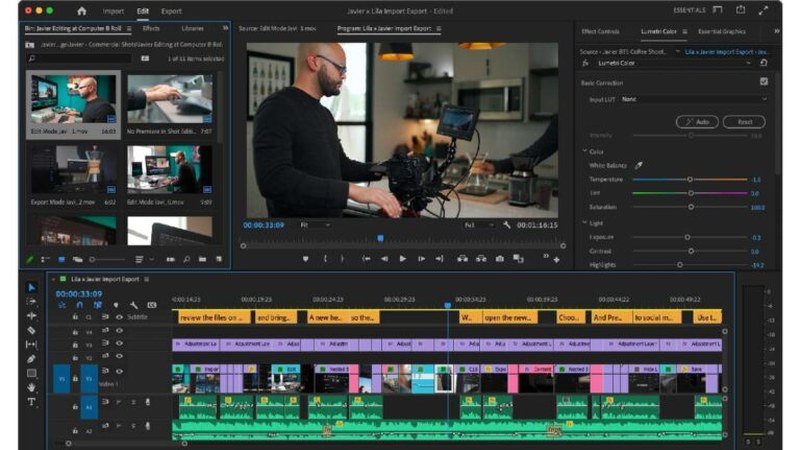Click the Go to Out button
Image resolution: width=800 pixels, height=450 pixels.
(439, 259)
